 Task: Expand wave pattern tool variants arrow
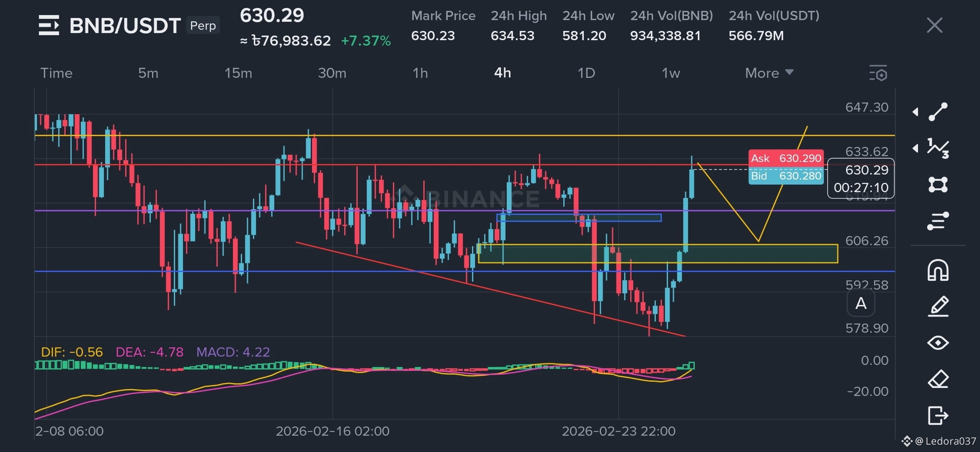point(916,148)
